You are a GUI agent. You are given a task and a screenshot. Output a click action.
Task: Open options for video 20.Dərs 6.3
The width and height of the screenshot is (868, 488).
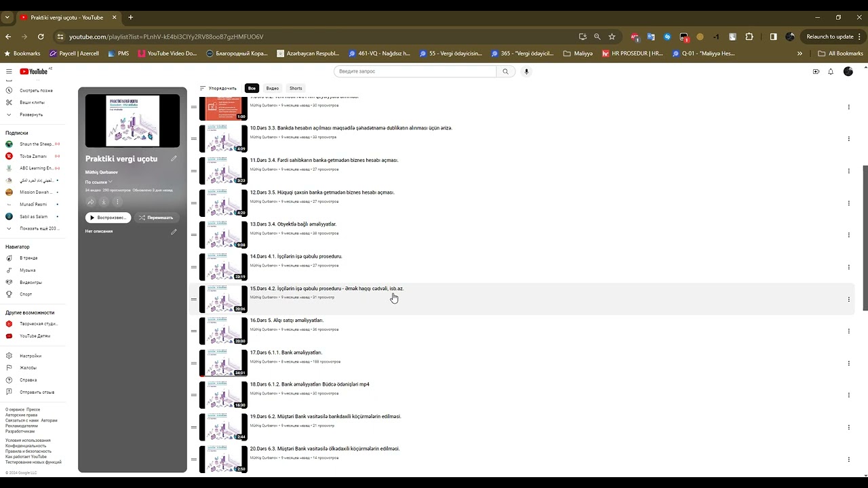click(x=848, y=460)
